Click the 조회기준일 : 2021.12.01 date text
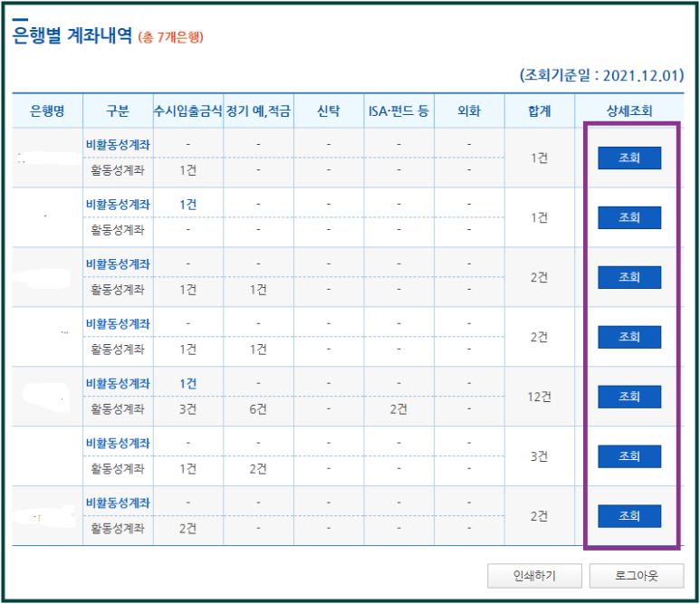 602,75
